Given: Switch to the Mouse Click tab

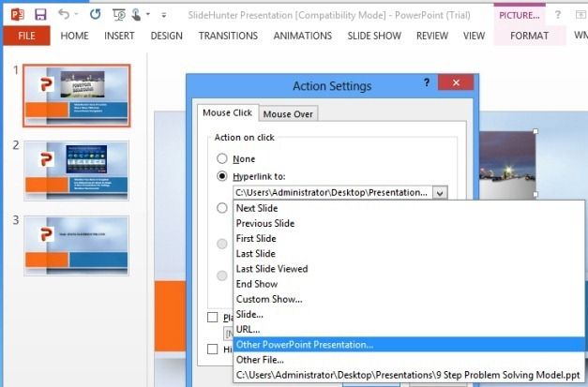Looking at the screenshot, I should (227, 112).
